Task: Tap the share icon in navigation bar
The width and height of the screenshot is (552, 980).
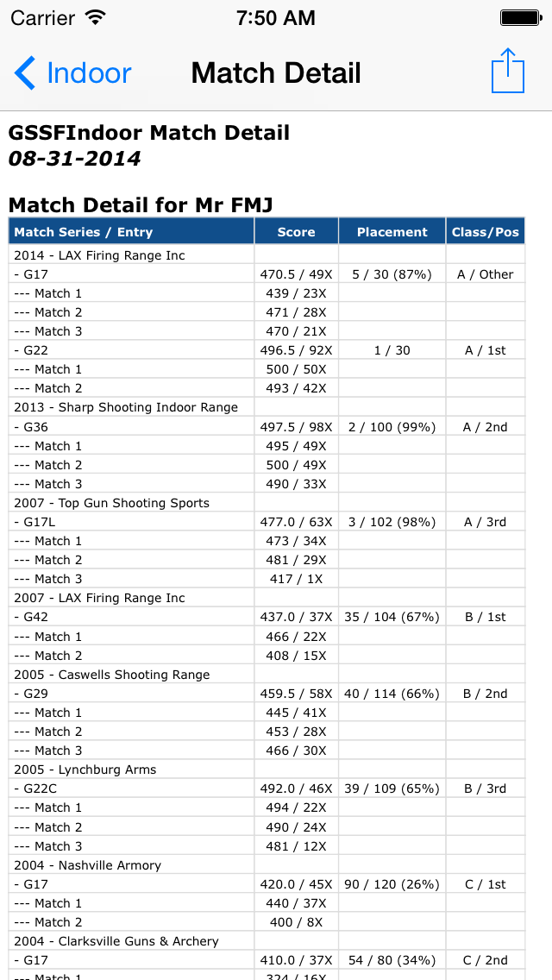Action: pyautogui.click(x=508, y=72)
